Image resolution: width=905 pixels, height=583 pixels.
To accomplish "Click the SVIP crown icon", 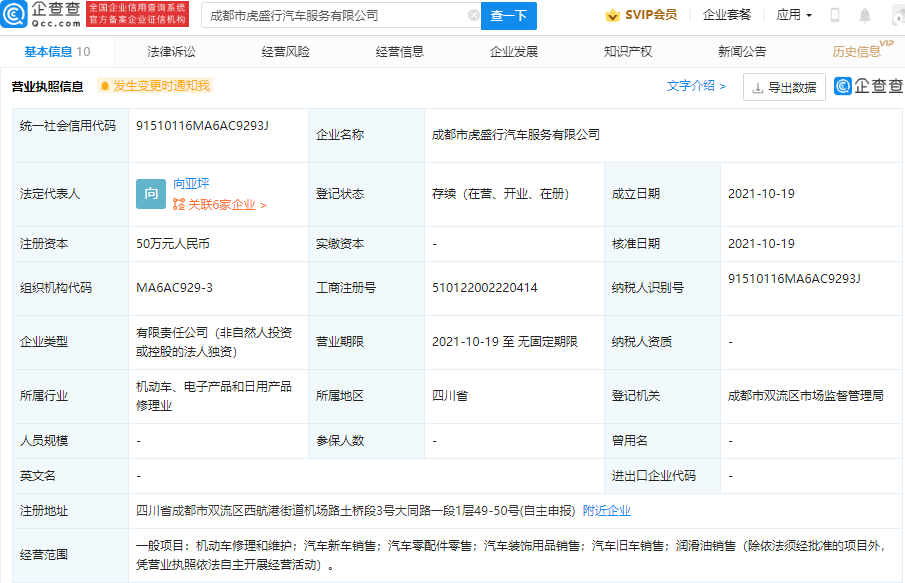I will coord(611,16).
